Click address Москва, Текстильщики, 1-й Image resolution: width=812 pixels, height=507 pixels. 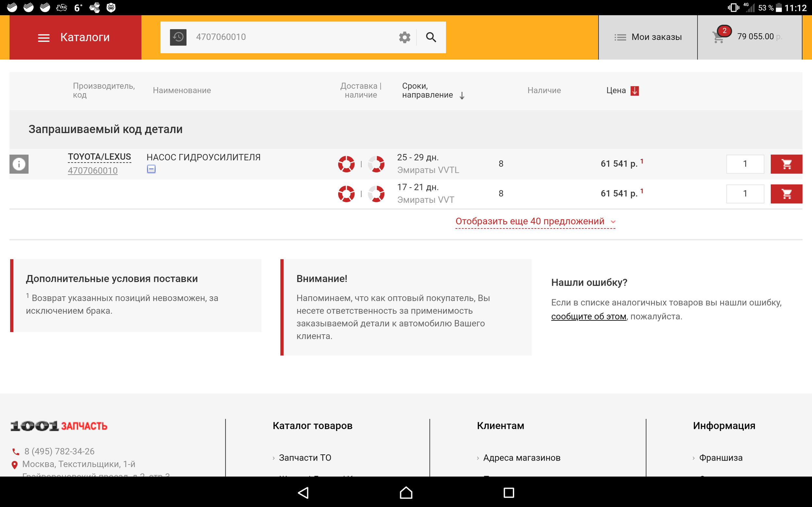coord(79,464)
